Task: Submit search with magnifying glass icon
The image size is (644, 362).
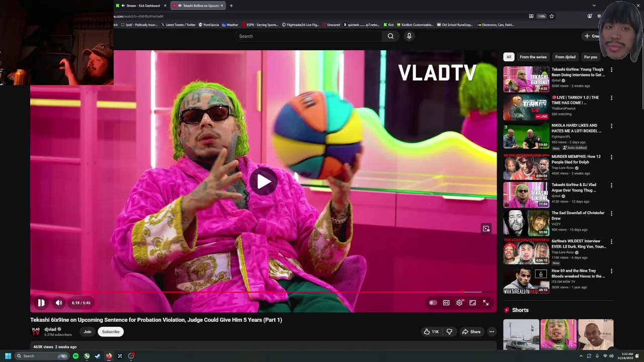Action: coord(390,36)
